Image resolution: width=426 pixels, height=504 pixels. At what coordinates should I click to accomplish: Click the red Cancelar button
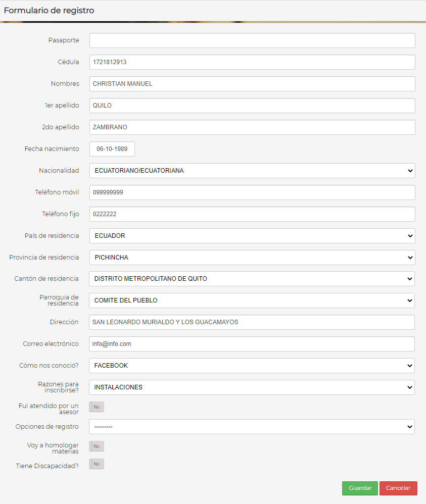[398, 488]
